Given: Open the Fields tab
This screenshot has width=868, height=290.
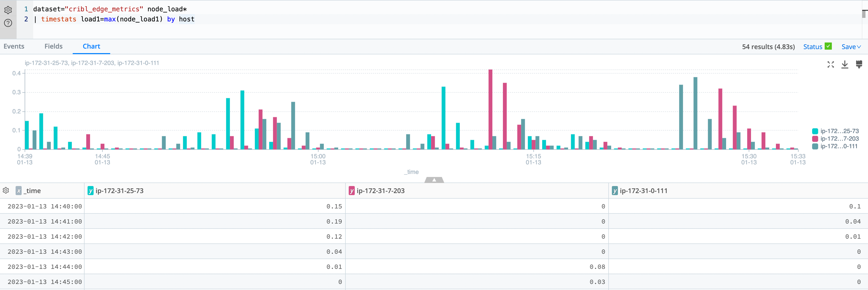Looking at the screenshot, I should click(53, 46).
